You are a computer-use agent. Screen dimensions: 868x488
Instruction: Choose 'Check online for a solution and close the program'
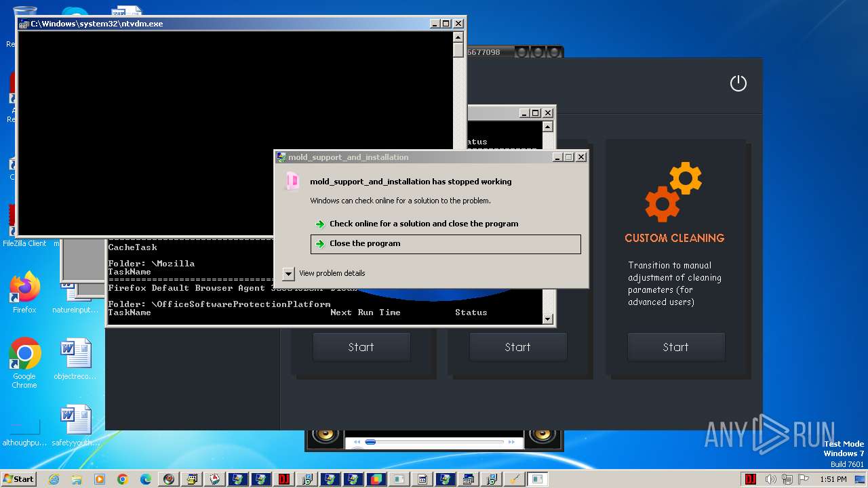pos(424,224)
